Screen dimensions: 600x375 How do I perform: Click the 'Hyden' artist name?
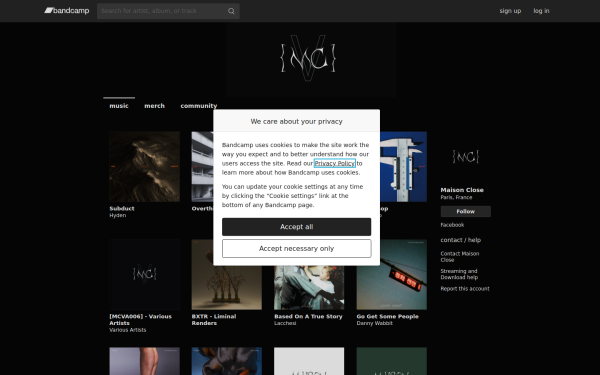117,215
